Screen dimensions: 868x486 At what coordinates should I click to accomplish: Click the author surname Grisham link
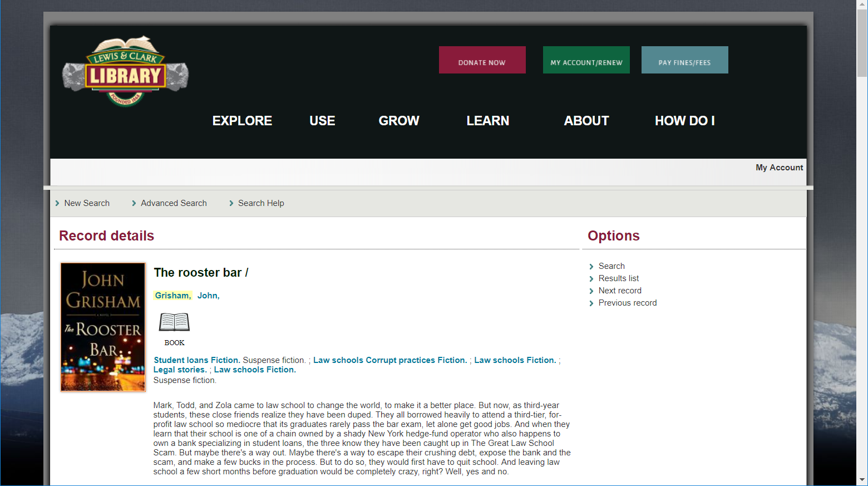click(173, 296)
